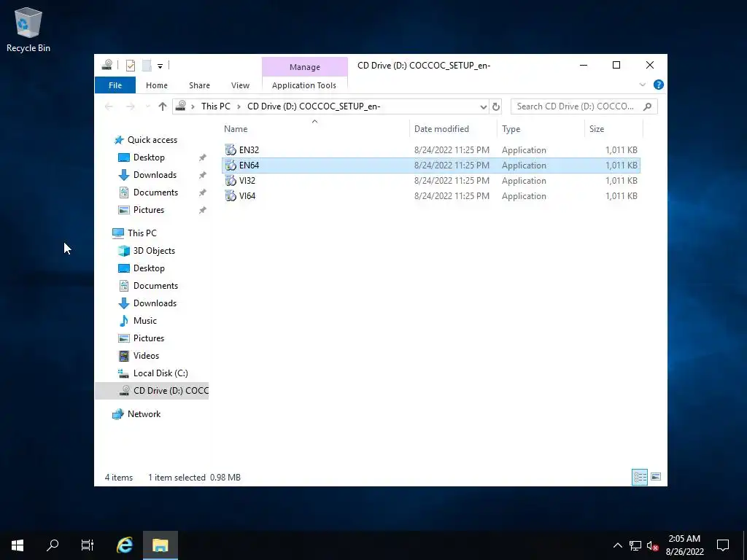The height and width of the screenshot is (560, 747).
Task: Switch to Details view layout
Action: pyautogui.click(x=639, y=477)
